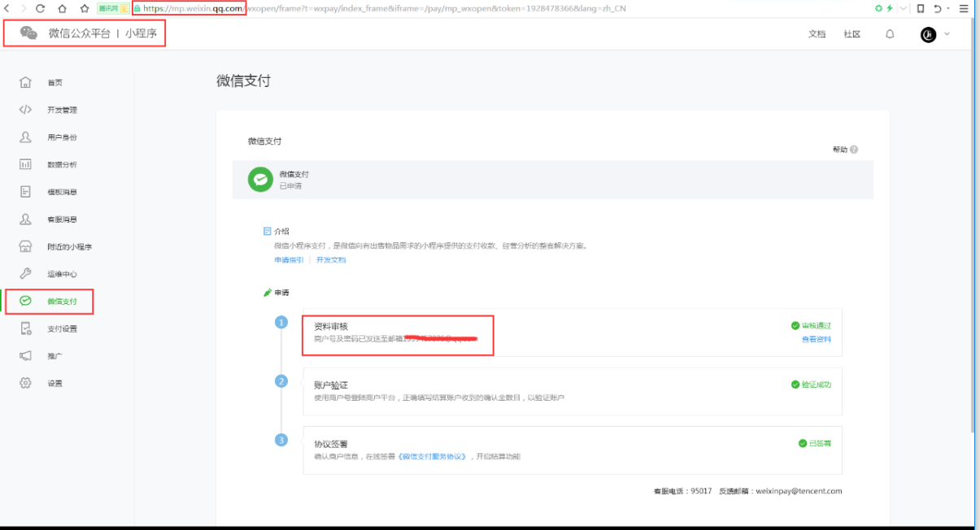
Task: Select the 数据分析 chart icon
Action: pyautogui.click(x=25, y=164)
